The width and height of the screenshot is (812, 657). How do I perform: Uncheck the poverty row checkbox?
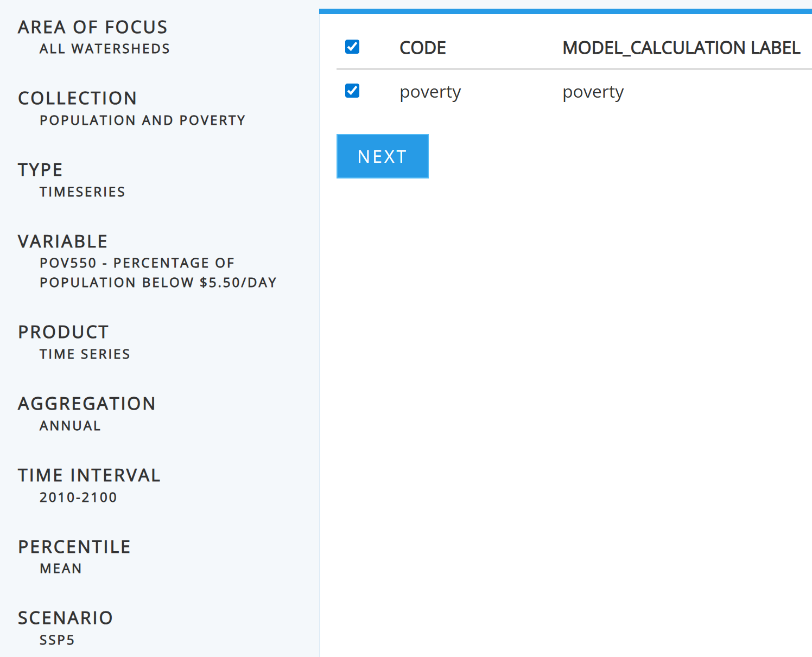click(x=352, y=91)
